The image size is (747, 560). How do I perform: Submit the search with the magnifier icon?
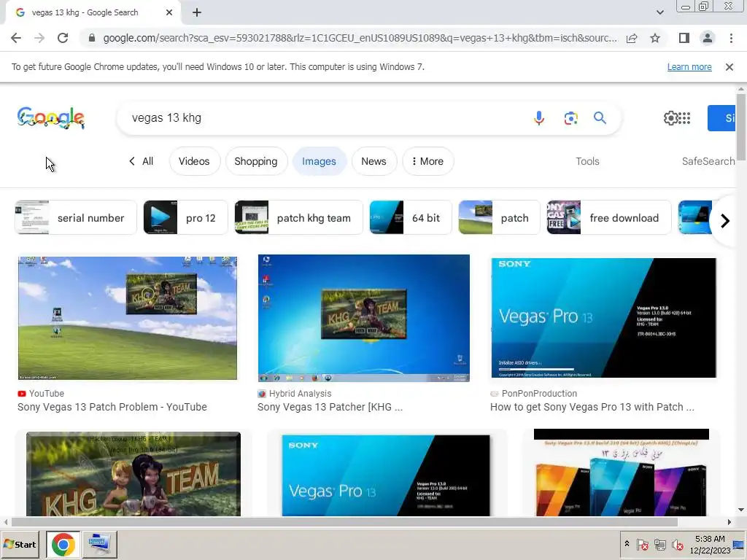click(600, 117)
